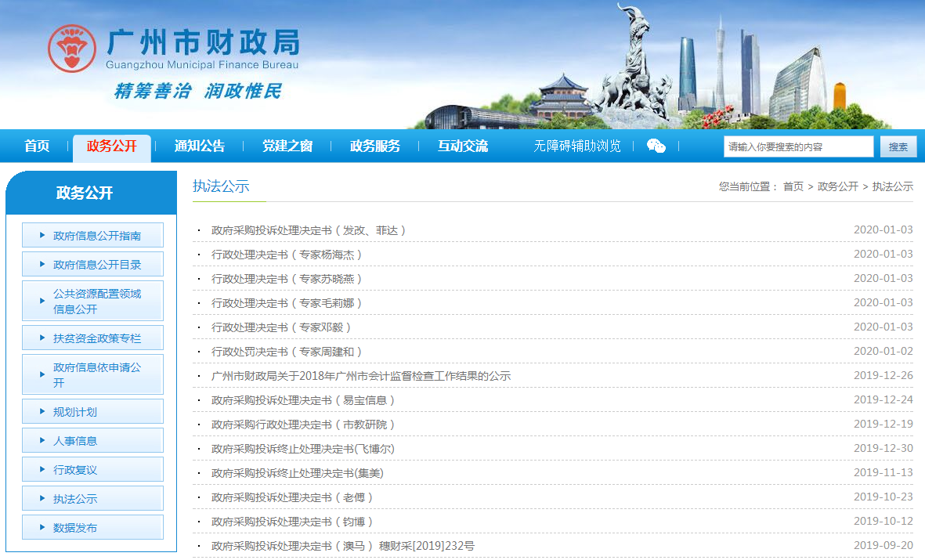Select 人事信息 from the sidebar
This screenshot has width=925, height=560.
click(75, 441)
